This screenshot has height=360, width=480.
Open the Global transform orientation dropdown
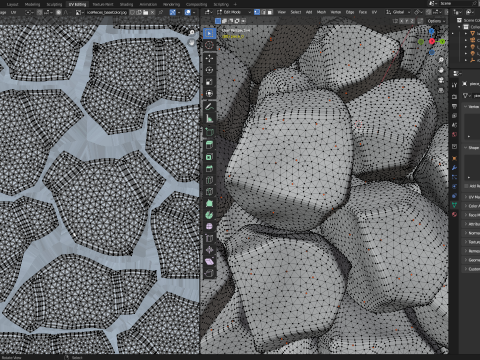(398, 12)
